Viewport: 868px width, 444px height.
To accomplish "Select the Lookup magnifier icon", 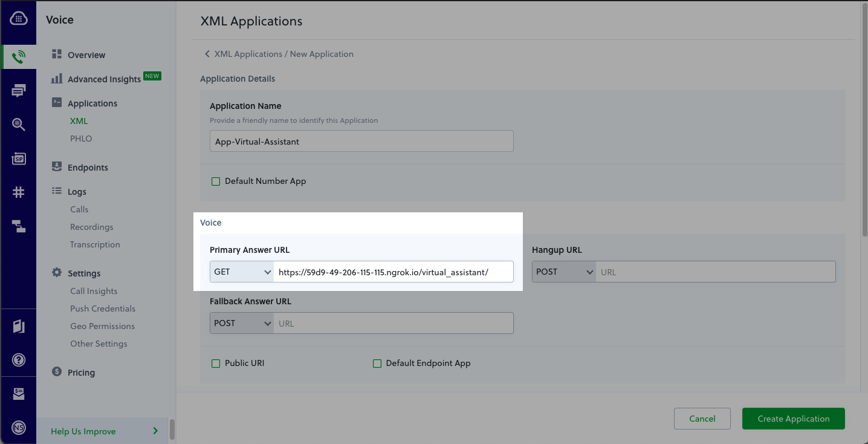I will click(x=18, y=124).
